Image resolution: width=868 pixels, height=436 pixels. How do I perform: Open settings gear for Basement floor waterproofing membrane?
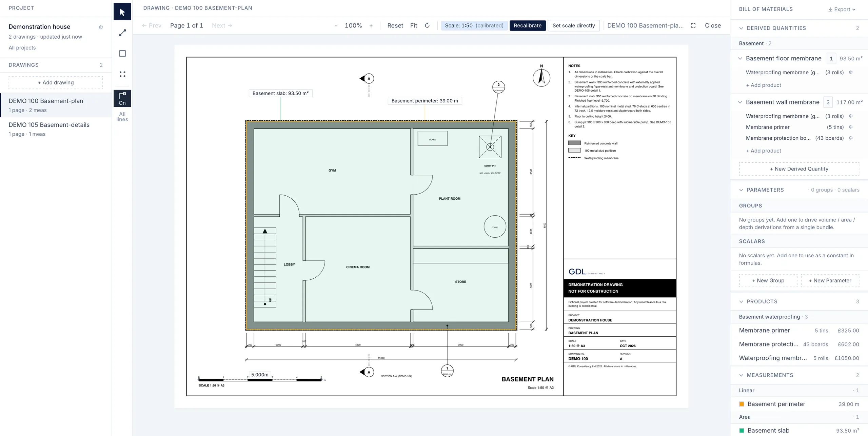851,72
